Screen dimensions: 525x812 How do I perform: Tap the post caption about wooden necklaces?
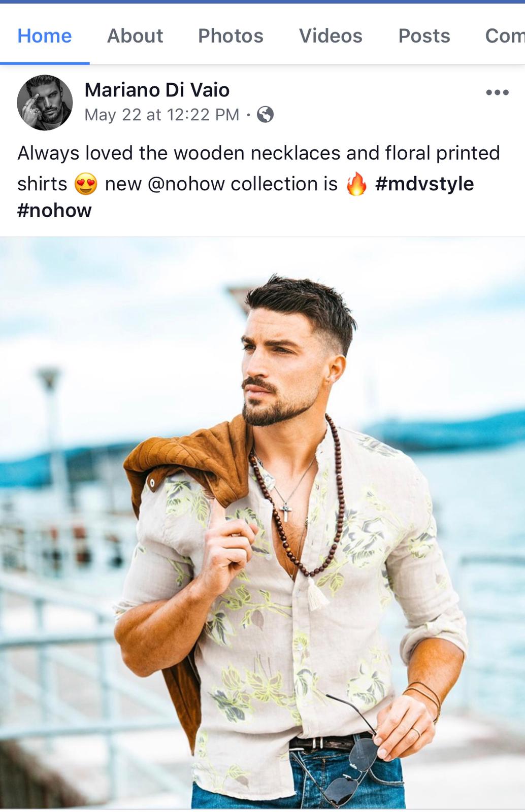coord(259,181)
